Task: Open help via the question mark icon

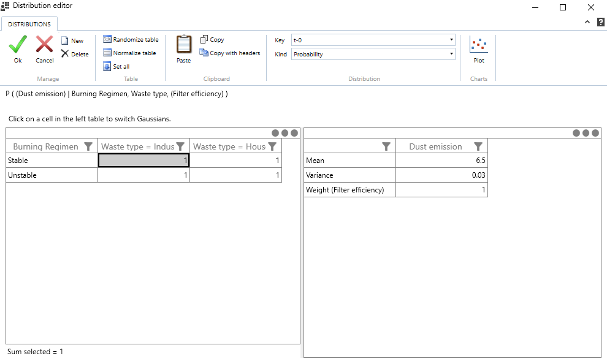Action: click(x=600, y=22)
